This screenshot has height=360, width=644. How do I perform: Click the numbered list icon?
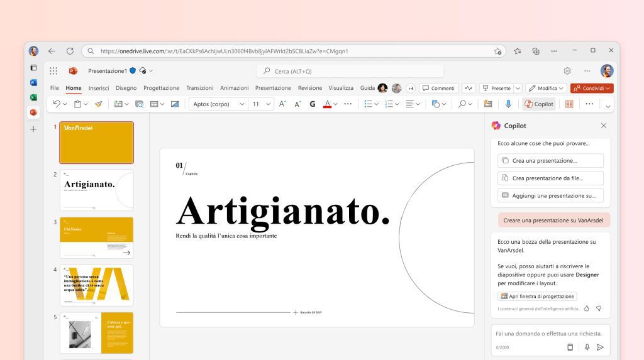[x=389, y=104]
